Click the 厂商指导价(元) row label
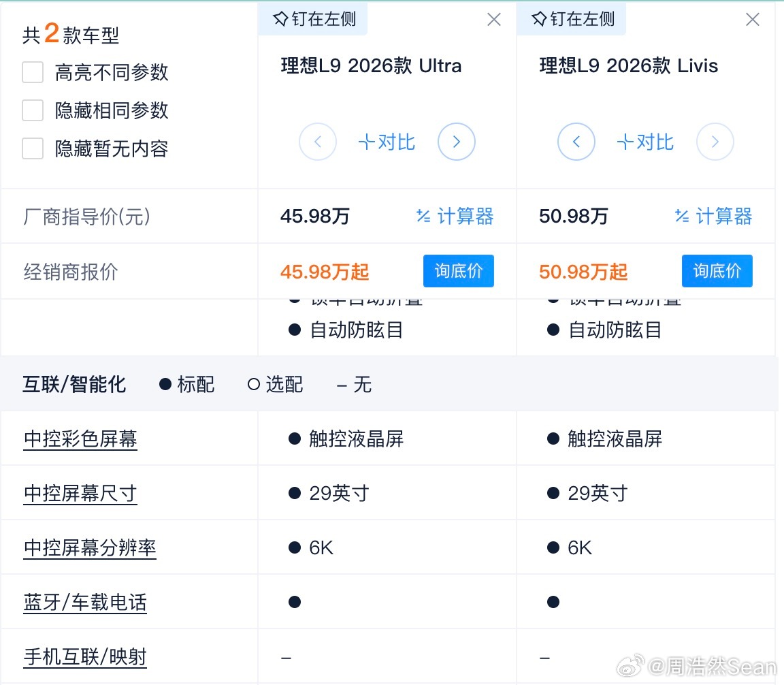Image resolution: width=784 pixels, height=685 pixels. 86,217
